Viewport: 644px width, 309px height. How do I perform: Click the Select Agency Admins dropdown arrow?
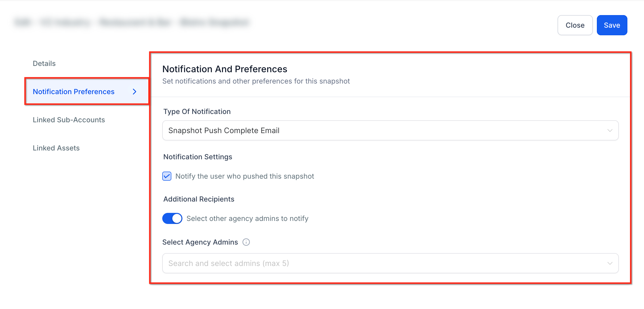tap(609, 263)
